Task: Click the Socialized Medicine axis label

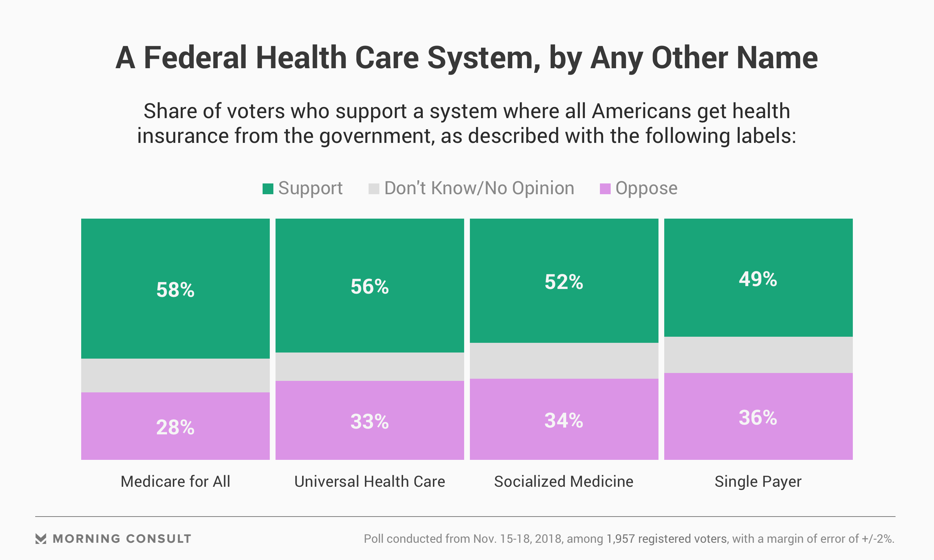Action: click(x=564, y=481)
